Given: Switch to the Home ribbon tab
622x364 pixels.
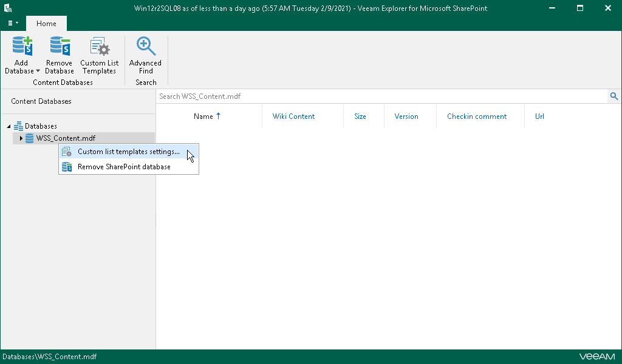Looking at the screenshot, I should pyautogui.click(x=46, y=24).
